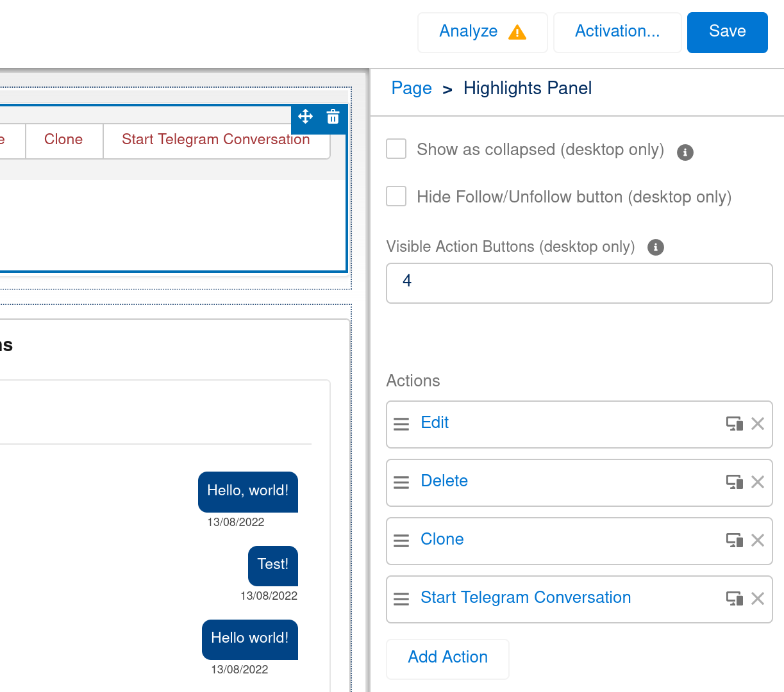
Task: Click the drag handle for Start Telegram Conversation
Action: [401, 599]
